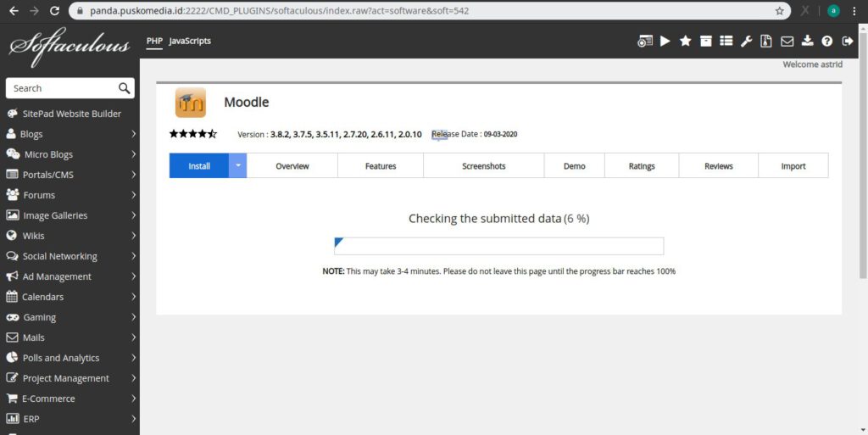
Task: Switch to the Features tab
Action: point(381,165)
